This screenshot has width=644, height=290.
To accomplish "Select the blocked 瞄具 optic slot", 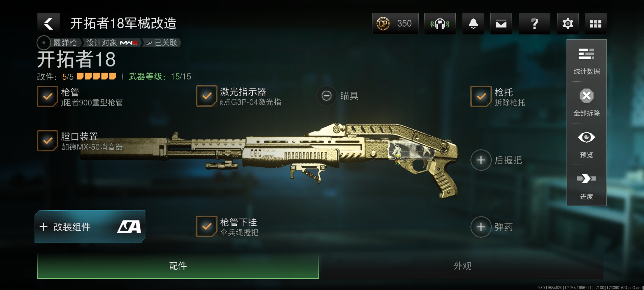I will [326, 96].
